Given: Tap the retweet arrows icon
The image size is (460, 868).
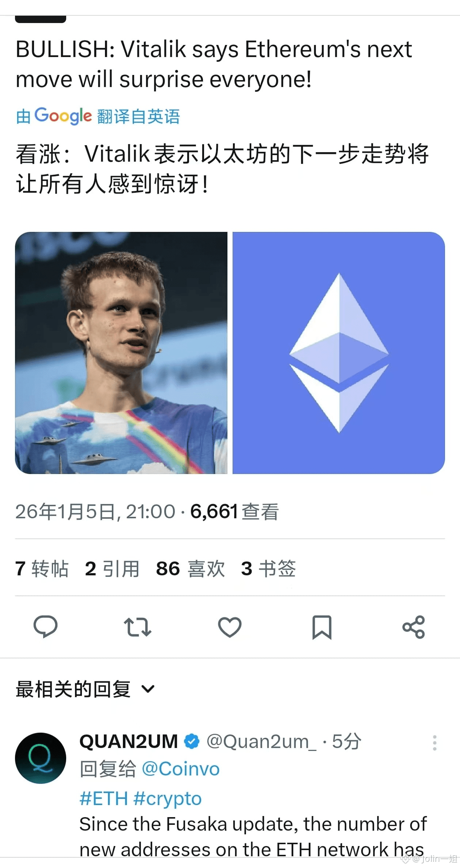Looking at the screenshot, I should point(137,627).
